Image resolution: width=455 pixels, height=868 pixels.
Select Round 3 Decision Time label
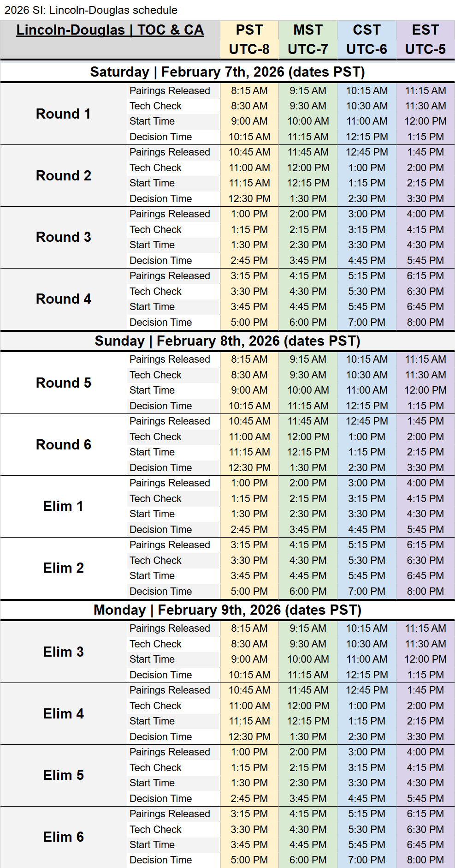point(160,261)
